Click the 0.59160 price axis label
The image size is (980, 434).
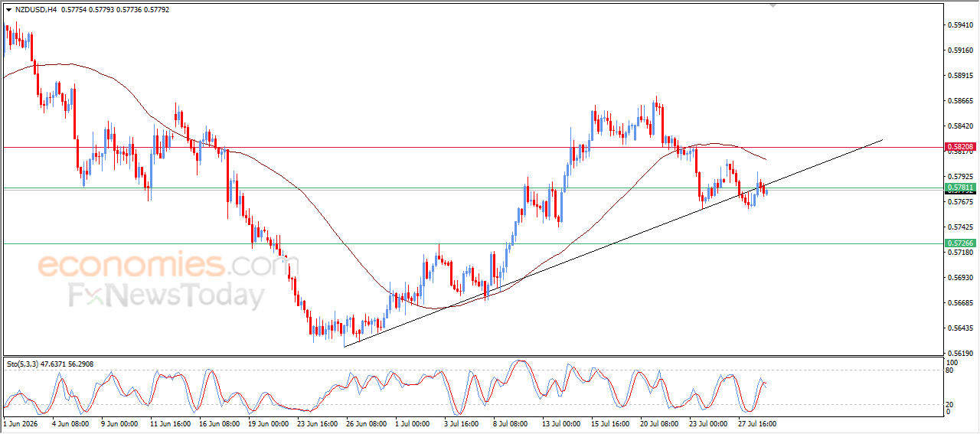point(960,51)
